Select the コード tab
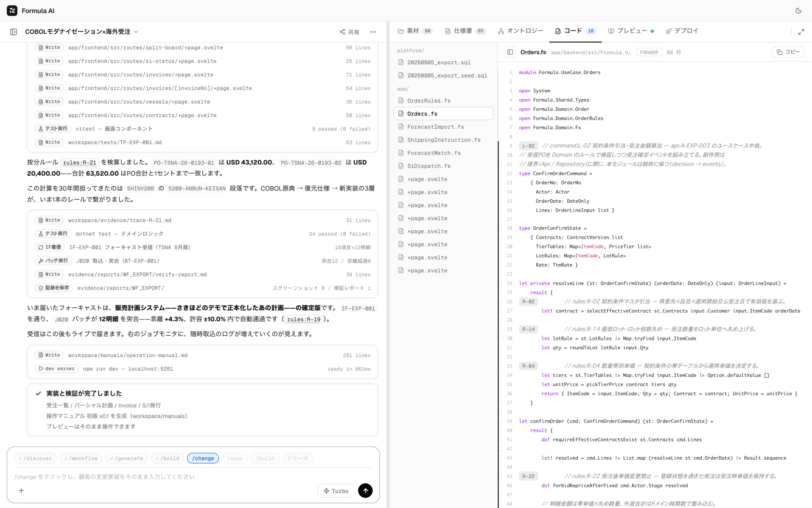The width and height of the screenshot is (812, 508). pyautogui.click(x=575, y=31)
